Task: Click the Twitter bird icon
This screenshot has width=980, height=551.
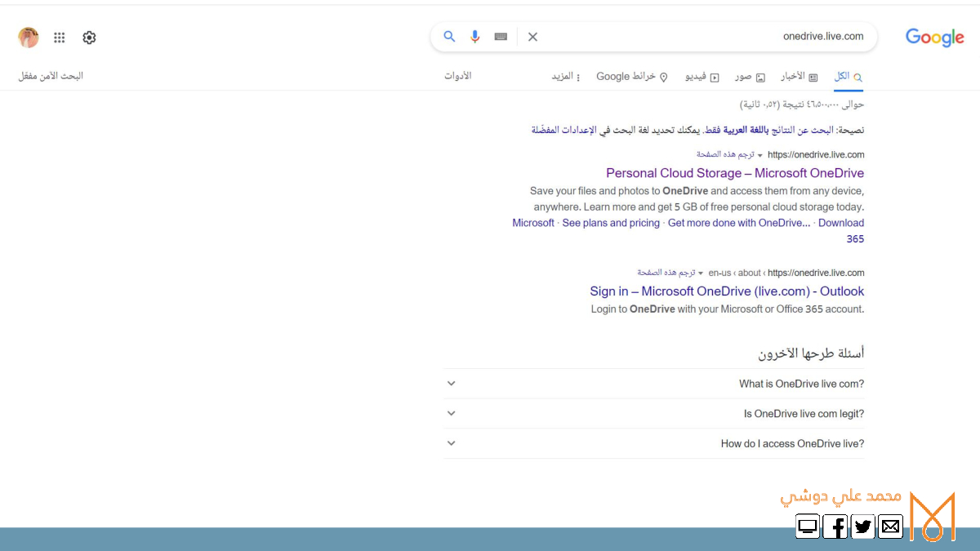Action: pos(862,527)
